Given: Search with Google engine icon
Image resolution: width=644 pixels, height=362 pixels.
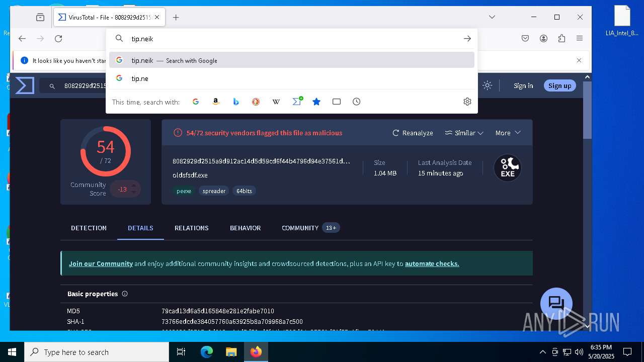Looking at the screenshot, I should (196, 102).
